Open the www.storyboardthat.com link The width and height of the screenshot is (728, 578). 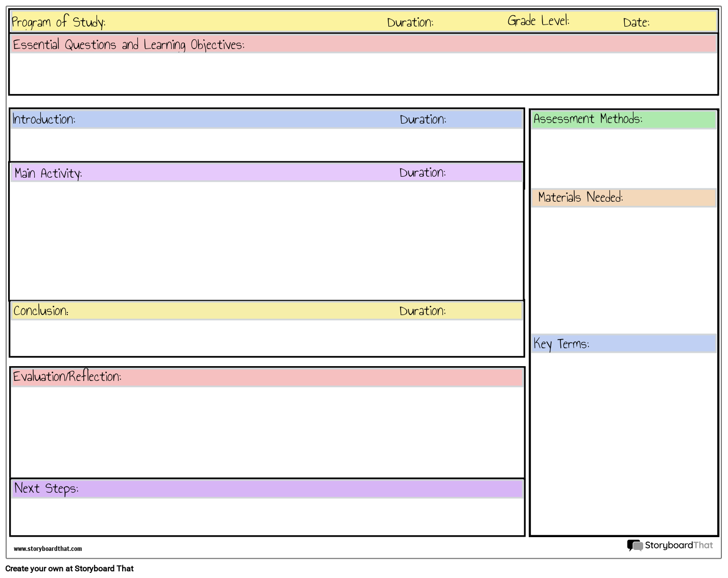48,548
